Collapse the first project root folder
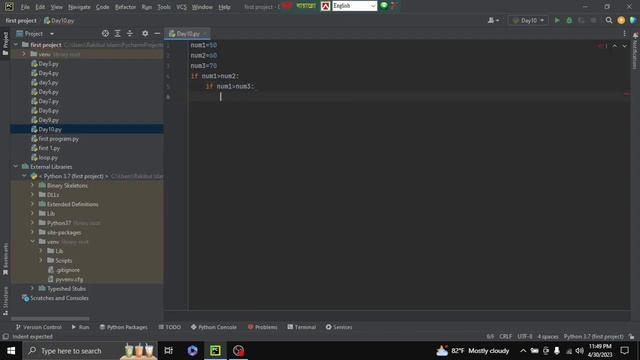The image size is (640, 360). click(16, 44)
